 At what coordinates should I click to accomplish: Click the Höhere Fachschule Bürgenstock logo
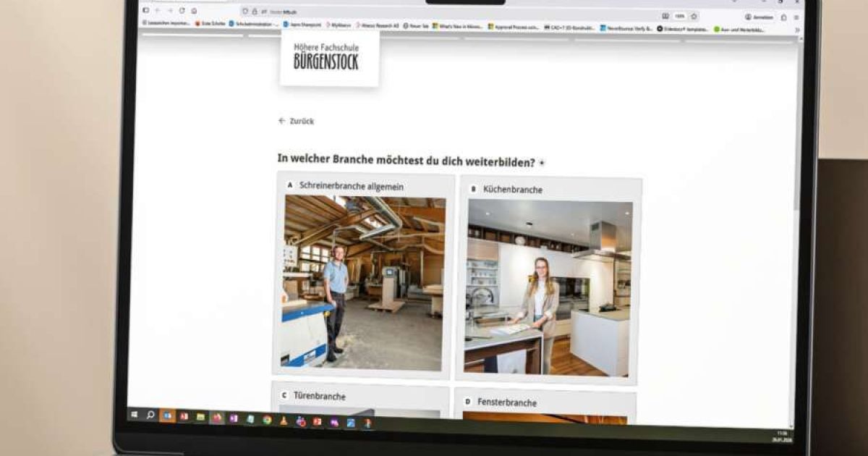pyautogui.click(x=329, y=58)
